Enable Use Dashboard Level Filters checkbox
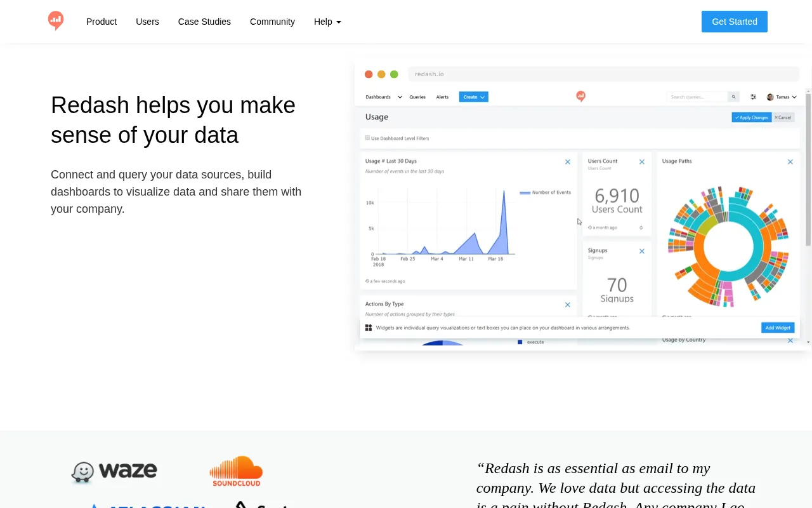Viewport: 812px width, 508px height. pos(367,138)
